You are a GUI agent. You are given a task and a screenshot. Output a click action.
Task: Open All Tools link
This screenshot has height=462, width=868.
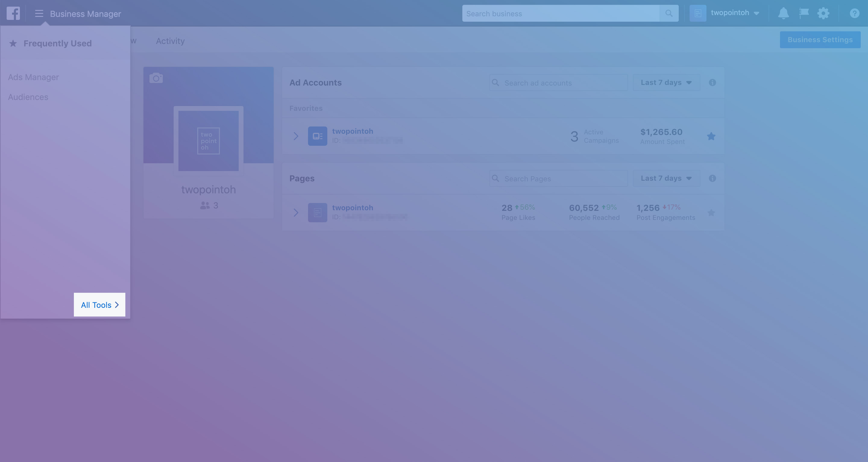99,305
